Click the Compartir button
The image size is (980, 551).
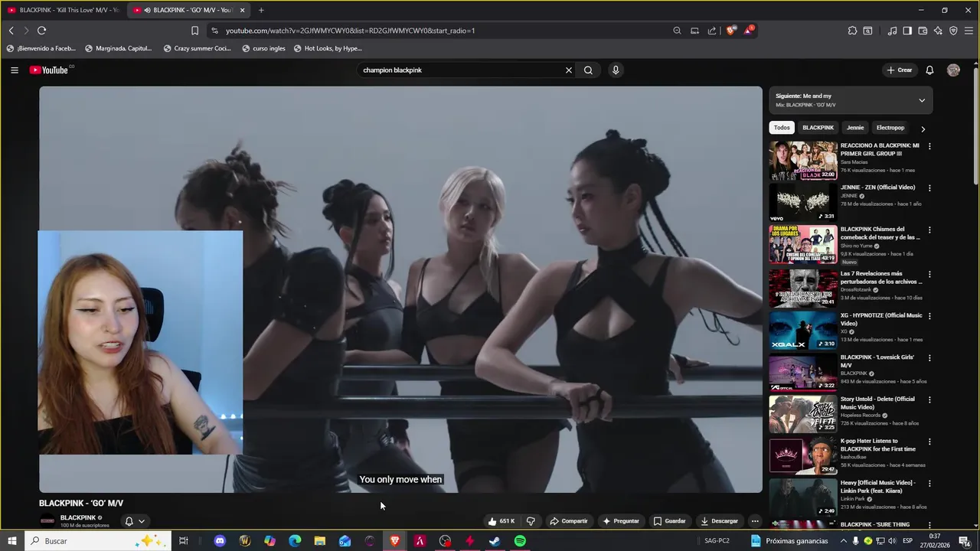[569, 521]
